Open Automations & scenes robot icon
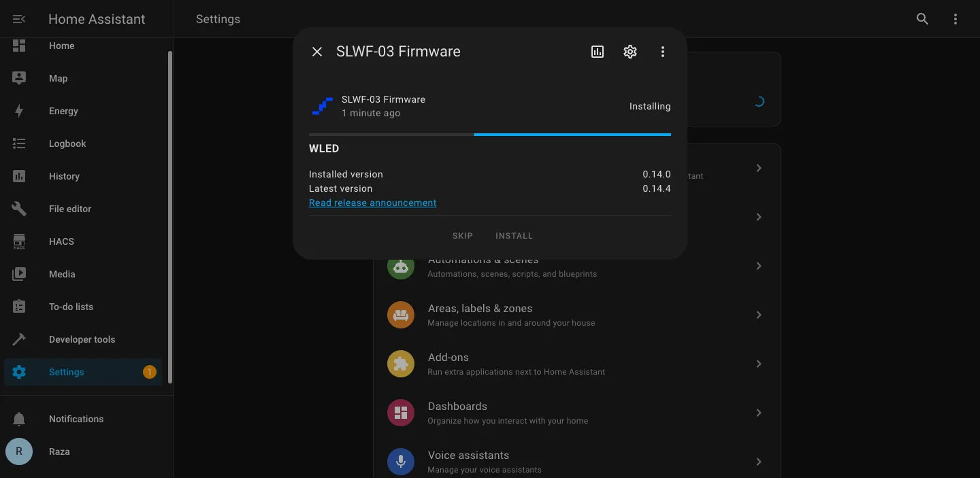This screenshot has height=478, width=980. (401, 266)
